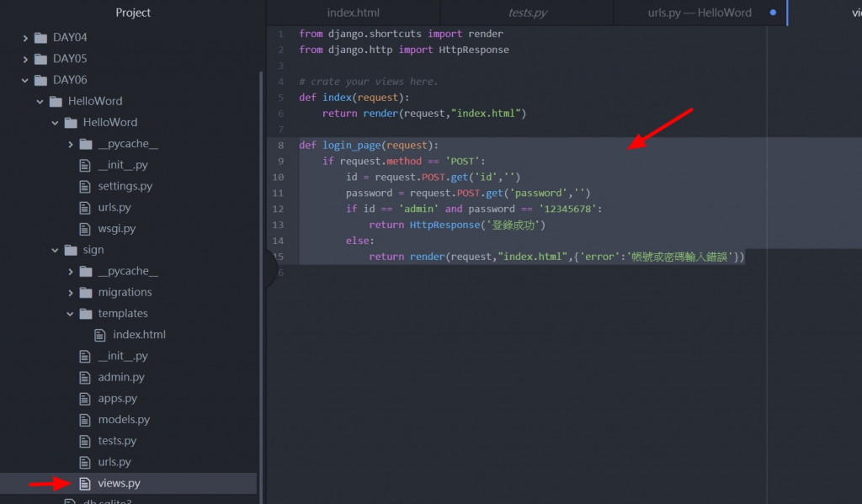Collapse the DAY06 folder chevron
The height and width of the screenshot is (504, 862).
pyautogui.click(x=24, y=80)
